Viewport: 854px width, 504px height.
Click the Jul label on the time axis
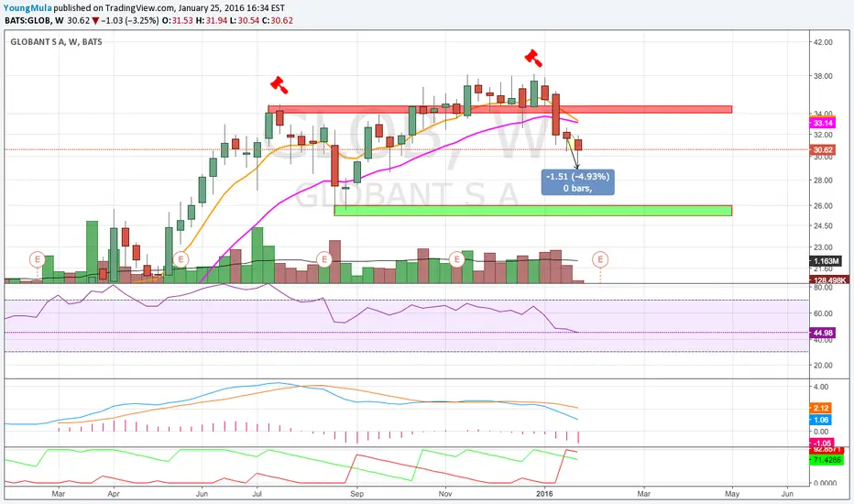[257, 494]
